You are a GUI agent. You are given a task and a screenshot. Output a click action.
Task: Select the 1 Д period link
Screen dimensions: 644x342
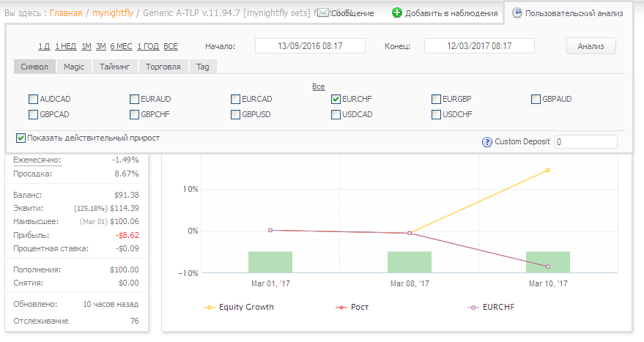[44, 46]
